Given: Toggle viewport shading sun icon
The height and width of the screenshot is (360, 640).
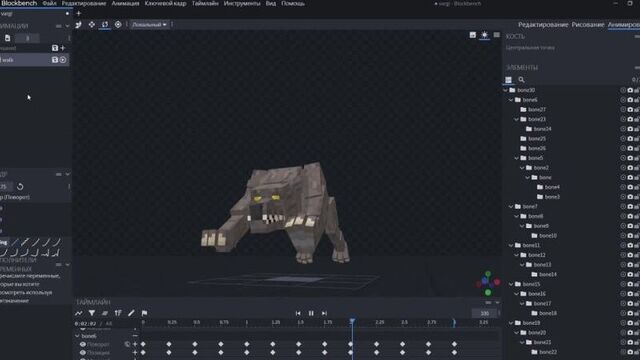Looking at the screenshot, I should [x=484, y=35].
